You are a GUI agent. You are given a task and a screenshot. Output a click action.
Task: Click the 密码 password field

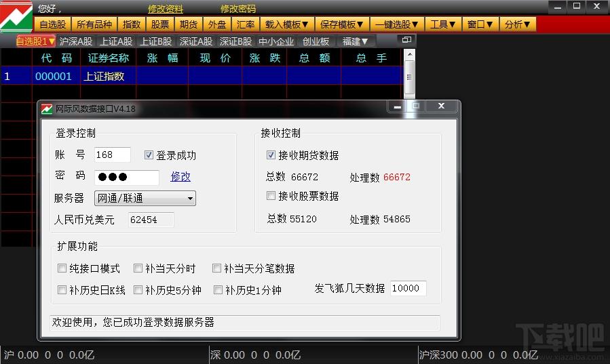click(x=127, y=177)
